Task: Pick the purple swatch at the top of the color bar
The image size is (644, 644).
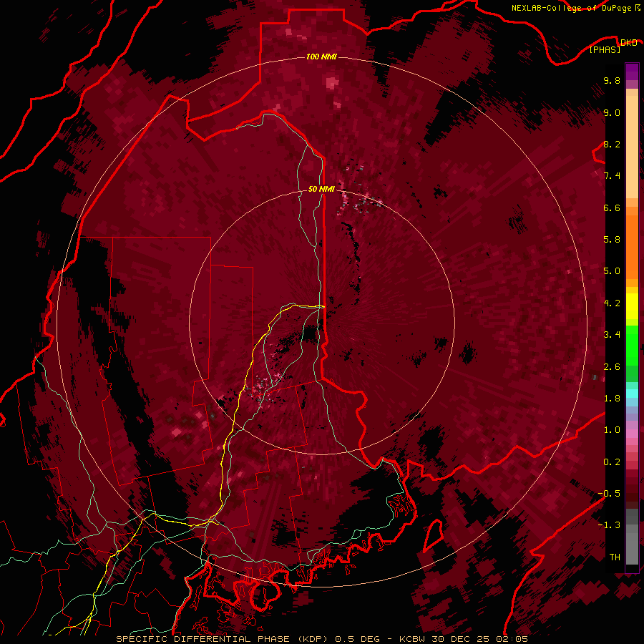Action: pos(632,72)
